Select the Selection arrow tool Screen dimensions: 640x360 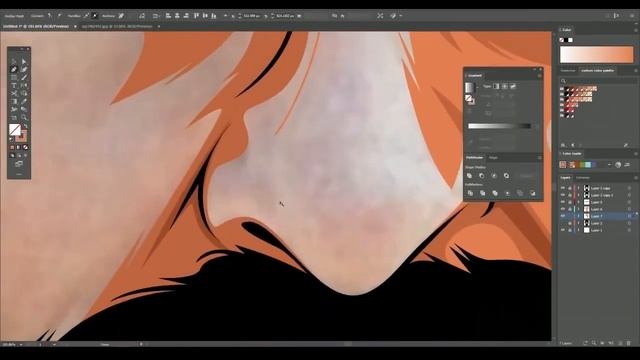click(14, 61)
